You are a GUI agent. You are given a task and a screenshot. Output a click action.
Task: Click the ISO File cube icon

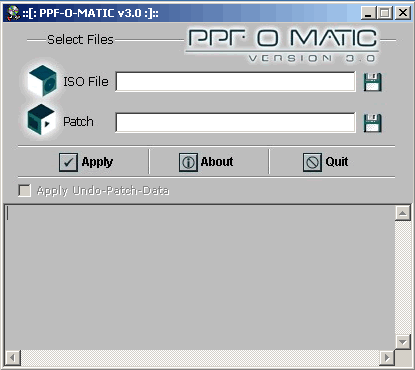[x=42, y=81]
